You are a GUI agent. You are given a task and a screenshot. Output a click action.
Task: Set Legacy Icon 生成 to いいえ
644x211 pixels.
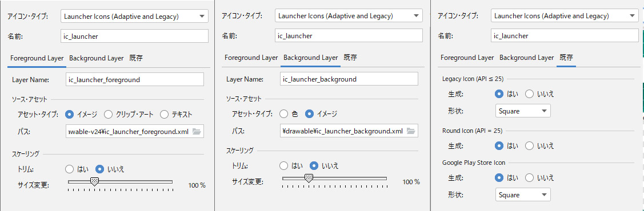point(529,94)
